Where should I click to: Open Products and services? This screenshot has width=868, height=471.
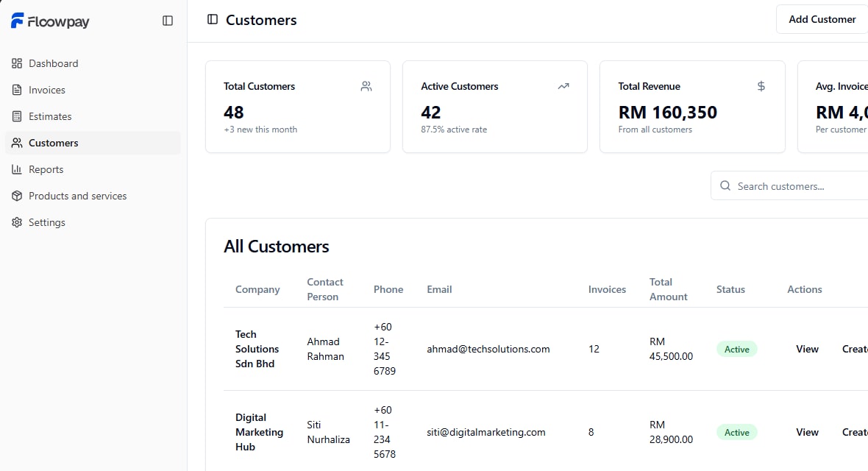pos(93,196)
